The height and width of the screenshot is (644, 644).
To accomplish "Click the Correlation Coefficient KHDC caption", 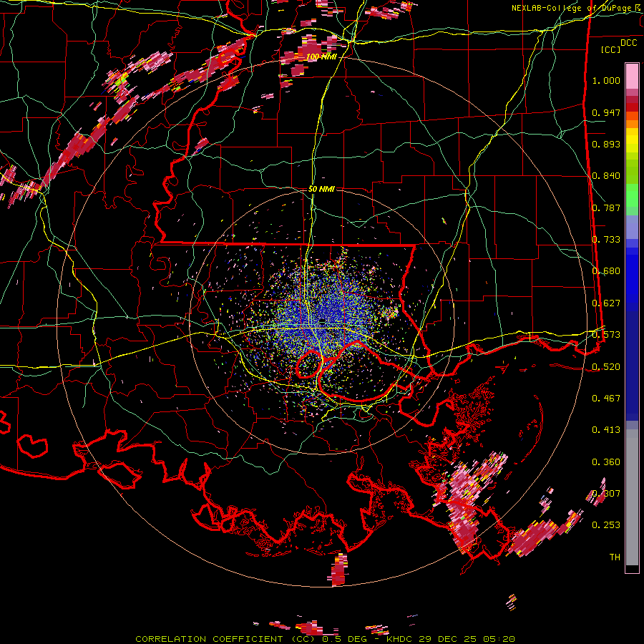I will (325, 639).
